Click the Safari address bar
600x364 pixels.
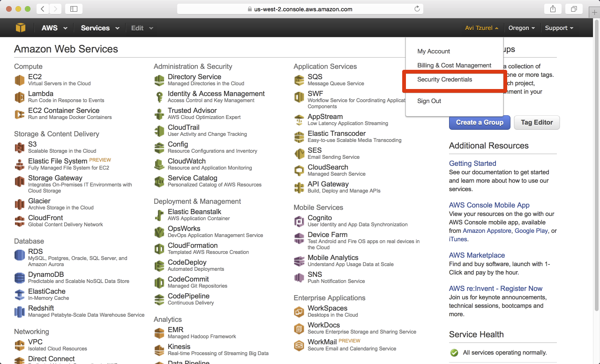[300, 9]
